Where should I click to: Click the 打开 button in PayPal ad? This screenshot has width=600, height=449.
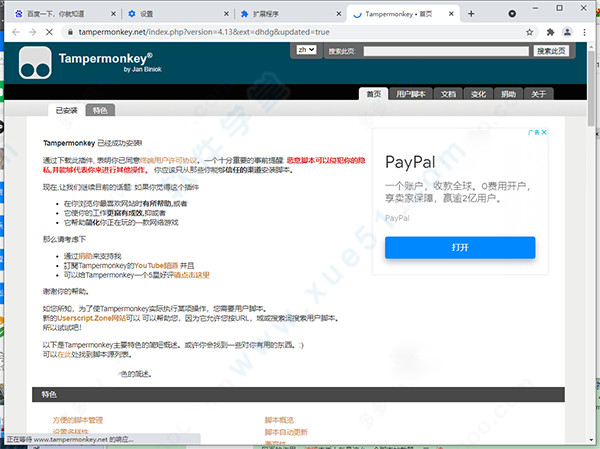click(460, 247)
